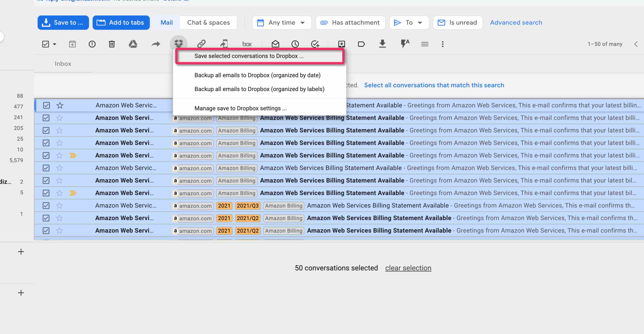This screenshot has height=334, width=644.
Task: Switch to the Mail tab
Action: pos(167,23)
